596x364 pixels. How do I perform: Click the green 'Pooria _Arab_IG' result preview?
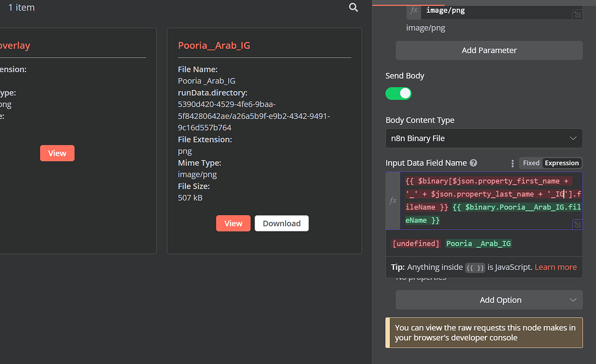point(478,243)
